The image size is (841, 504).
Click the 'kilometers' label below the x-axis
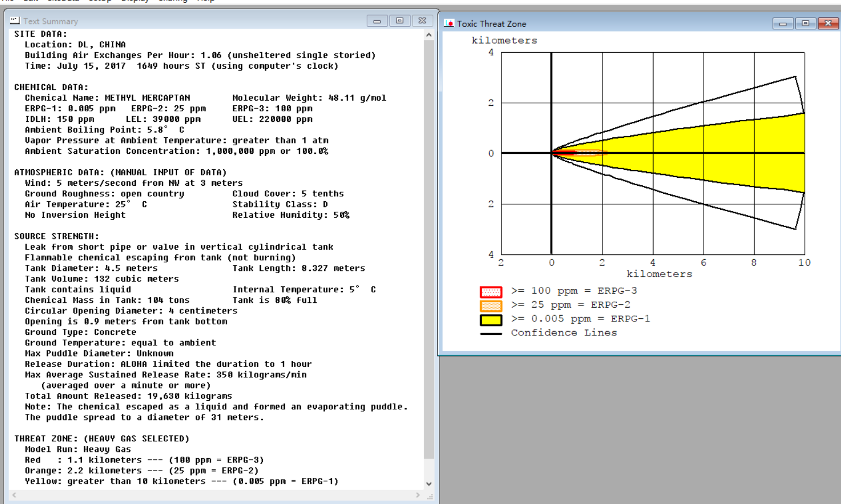pos(659,274)
